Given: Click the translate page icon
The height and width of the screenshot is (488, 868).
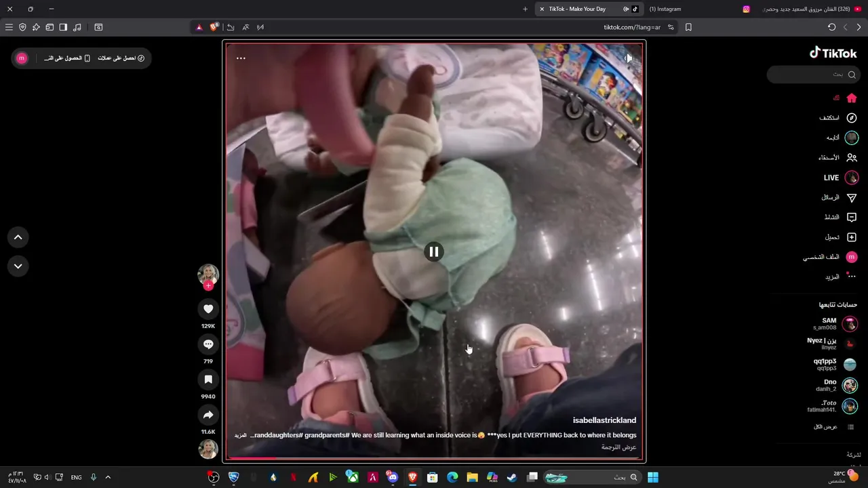Looking at the screenshot, I should coord(245,27).
